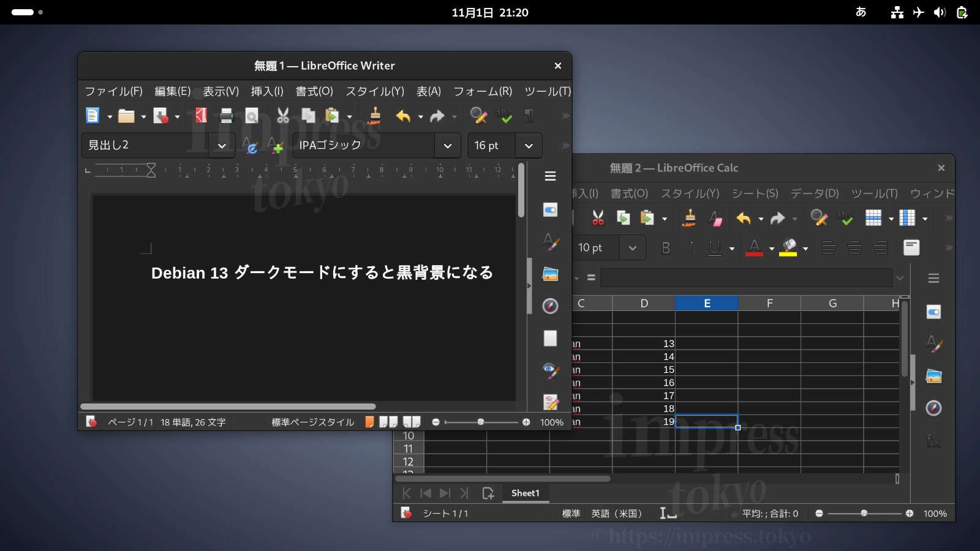Apply yellow background color swatch in Calc
This screenshot has height=551, width=980.
788,248
